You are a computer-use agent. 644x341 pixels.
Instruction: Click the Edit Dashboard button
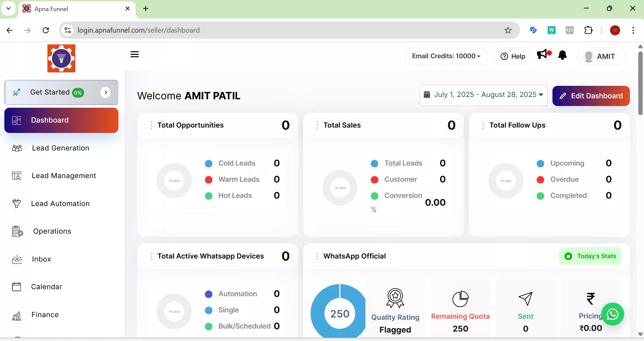pyautogui.click(x=591, y=96)
